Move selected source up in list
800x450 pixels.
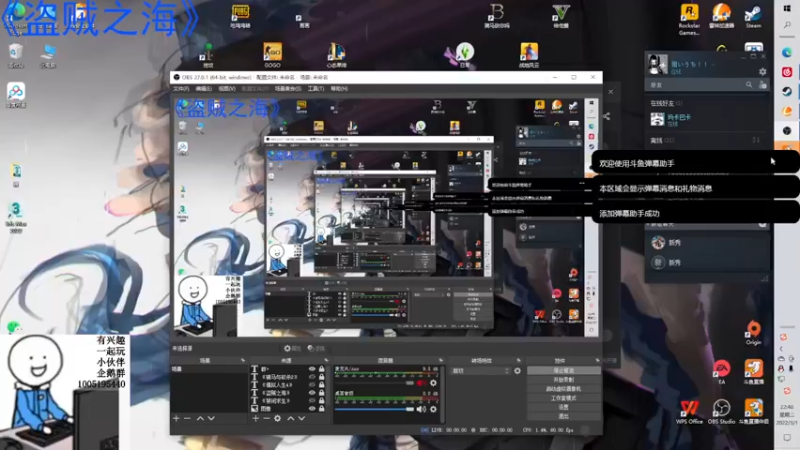coord(290,418)
